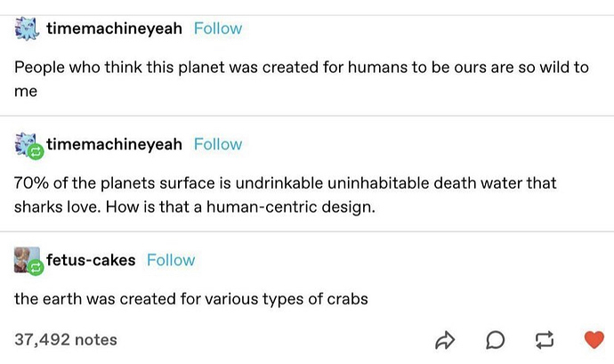The height and width of the screenshot is (364, 614).
Task: Reblog the post using the arrows icon
Action: (x=545, y=339)
